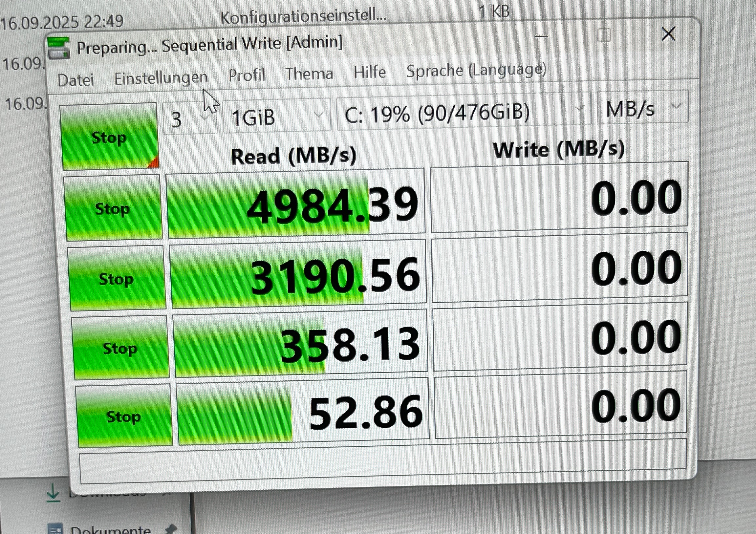The height and width of the screenshot is (534, 756).
Task: Click Stop button beside 4984.39 result
Action: point(113,208)
